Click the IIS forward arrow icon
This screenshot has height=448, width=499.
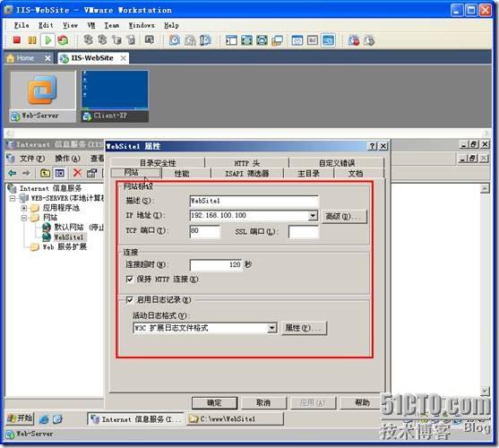pyautogui.click(x=26, y=173)
